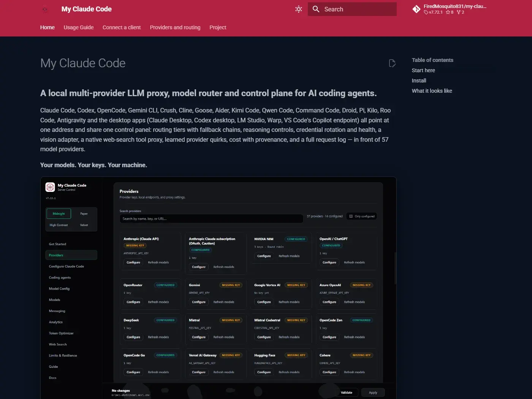The height and width of the screenshot is (399, 532).
Task: Click Configure on Vercel AI Gateway card
Action: tap(199, 372)
